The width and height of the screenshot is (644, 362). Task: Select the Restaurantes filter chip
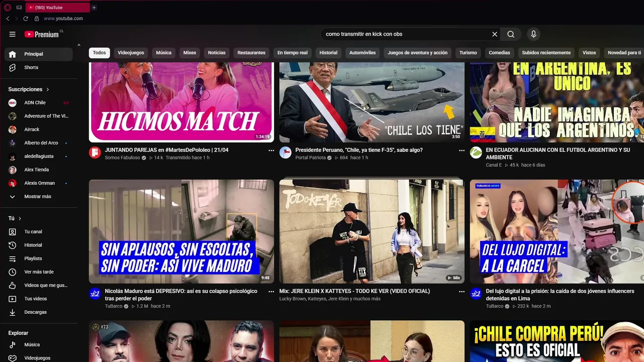tap(252, 53)
